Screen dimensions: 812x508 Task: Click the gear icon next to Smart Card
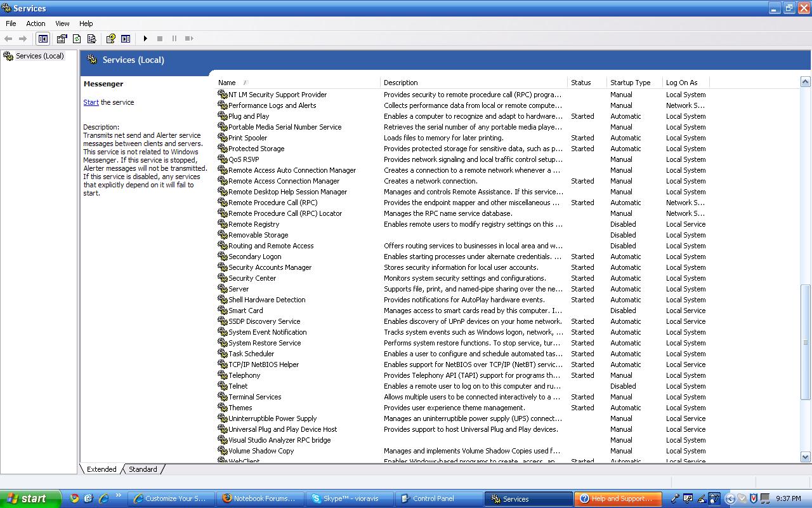click(x=222, y=310)
